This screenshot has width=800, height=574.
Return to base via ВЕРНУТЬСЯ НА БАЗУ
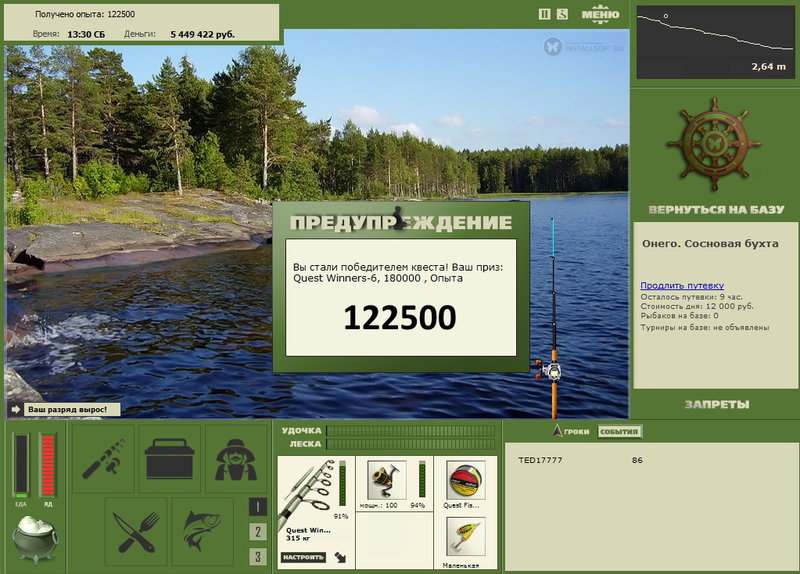716,210
